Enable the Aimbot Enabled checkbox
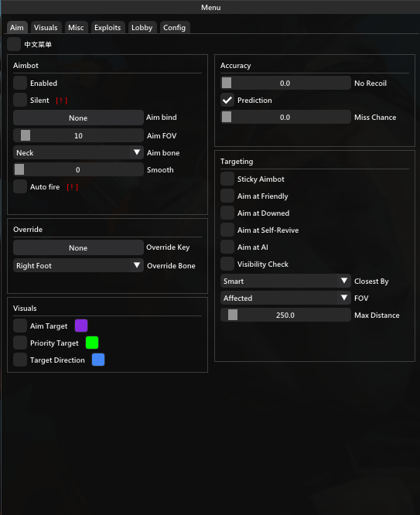Screen dimensions: 420x515 pyautogui.click(x=20, y=83)
